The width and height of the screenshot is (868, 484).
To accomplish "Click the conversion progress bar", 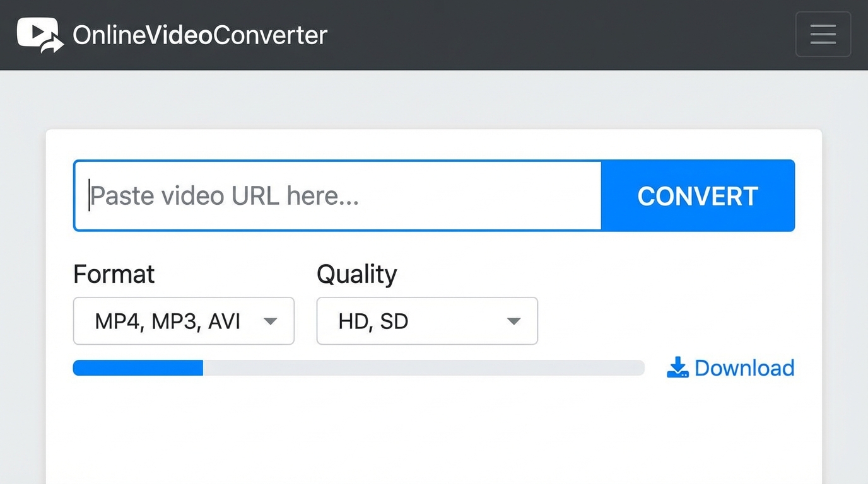I will (359, 367).
